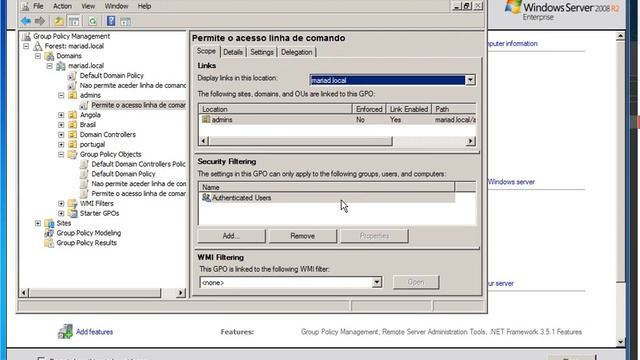640x360 pixels.
Task: Open the WMI filter dropdown
Action: pyautogui.click(x=377, y=282)
